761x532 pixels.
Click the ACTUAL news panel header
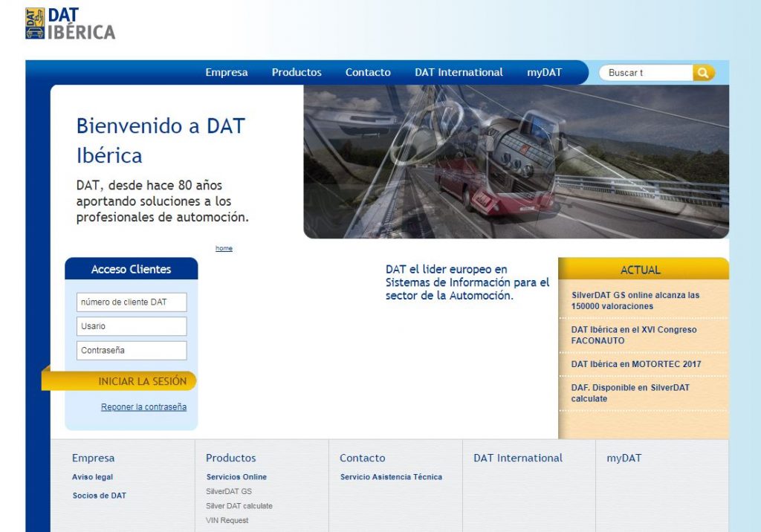coord(644,269)
